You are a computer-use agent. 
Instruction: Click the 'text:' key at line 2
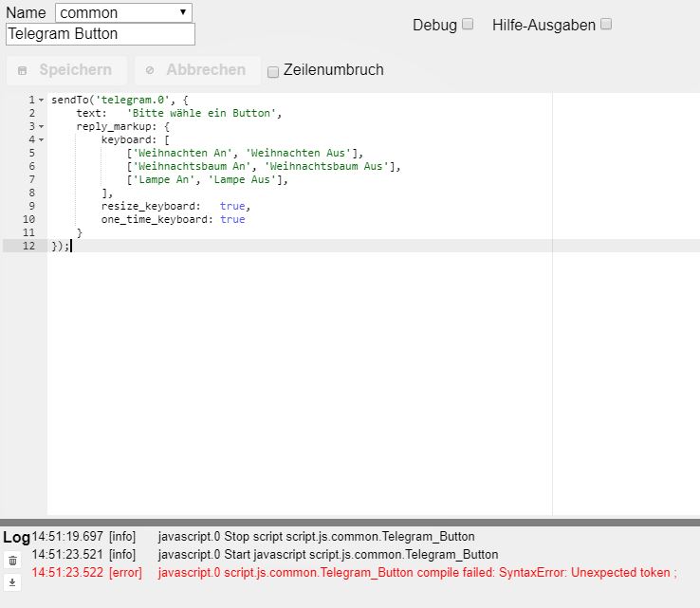[x=91, y=114]
